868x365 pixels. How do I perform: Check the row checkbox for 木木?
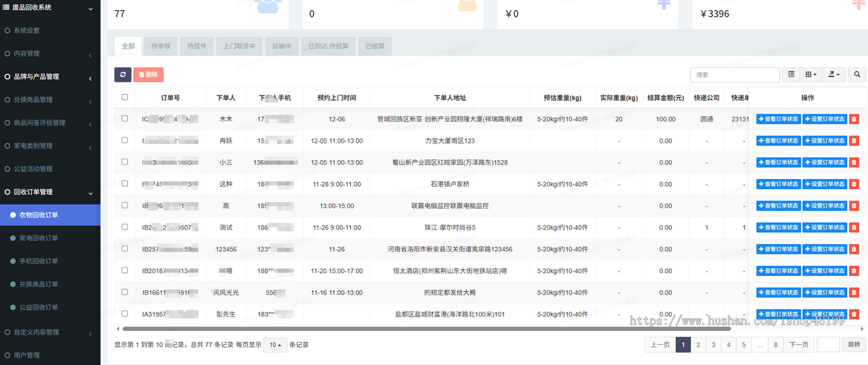125,118
